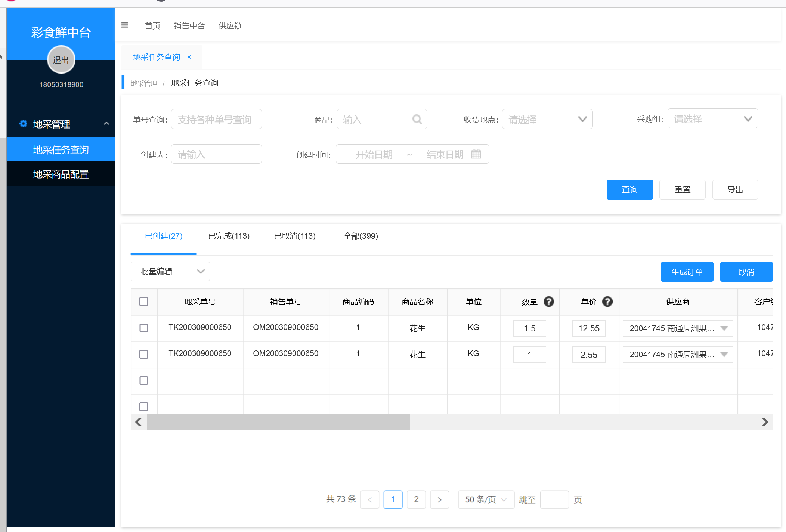
Task: Click right arrow of horizontal scrollbar
Action: coord(765,422)
